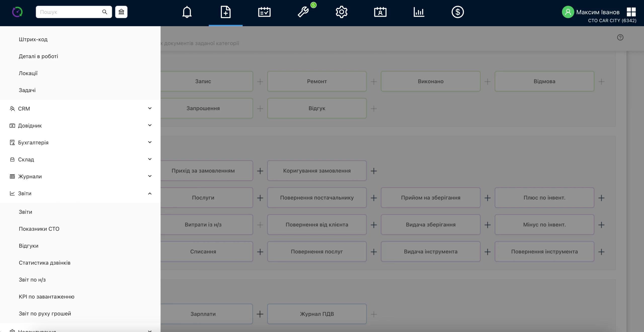Click plus icon next to Списання

(x=260, y=252)
